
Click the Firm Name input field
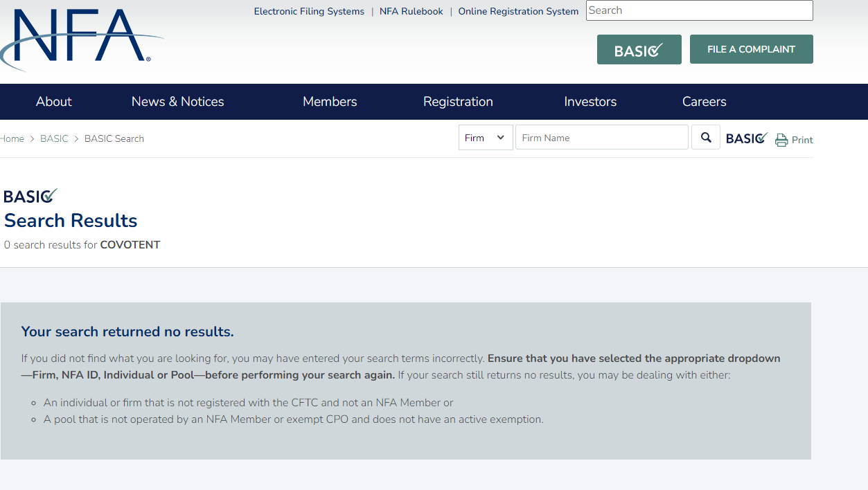tap(602, 138)
